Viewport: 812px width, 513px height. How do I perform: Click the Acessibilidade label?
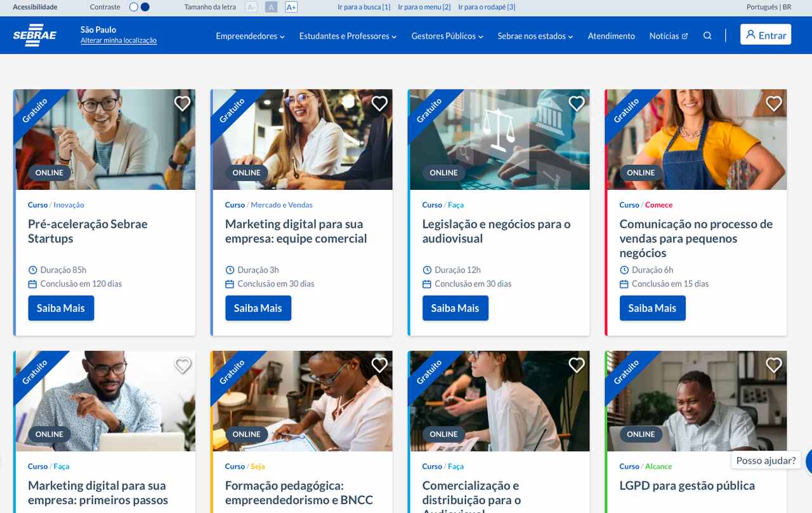pyautogui.click(x=35, y=7)
